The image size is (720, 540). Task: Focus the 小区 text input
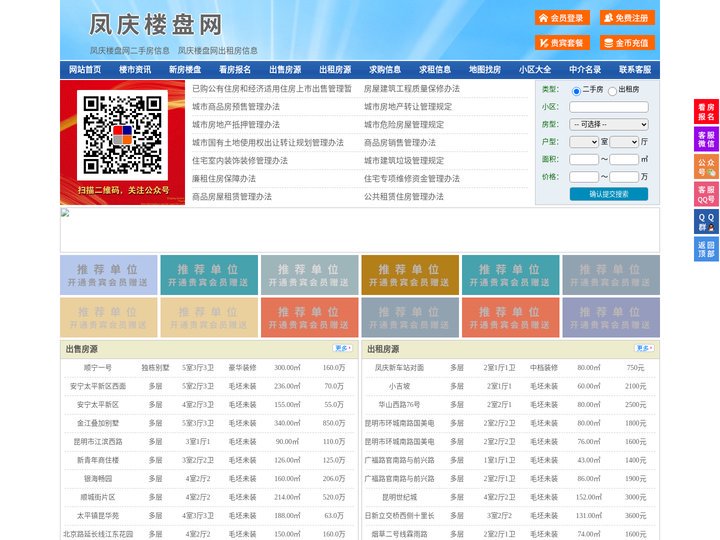(x=609, y=107)
